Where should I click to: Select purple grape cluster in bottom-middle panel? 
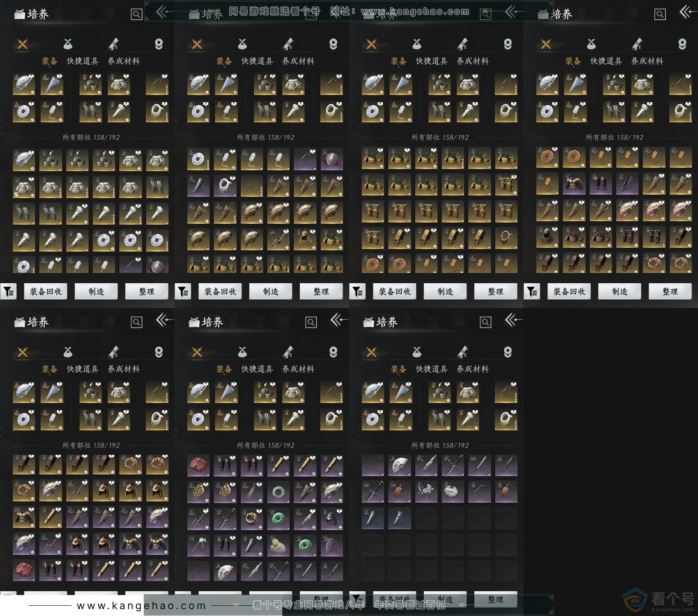coord(331,545)
